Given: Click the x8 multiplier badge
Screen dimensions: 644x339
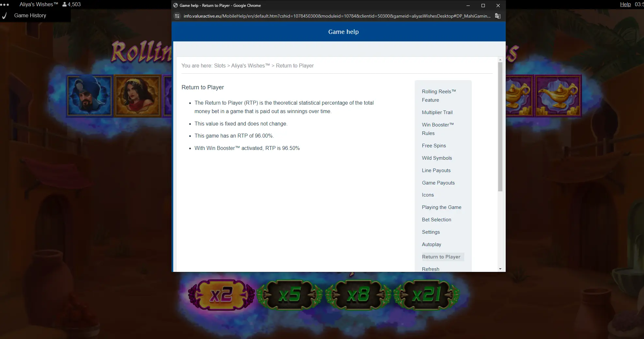Looking at the screenshot, I should tap(358, 295).
